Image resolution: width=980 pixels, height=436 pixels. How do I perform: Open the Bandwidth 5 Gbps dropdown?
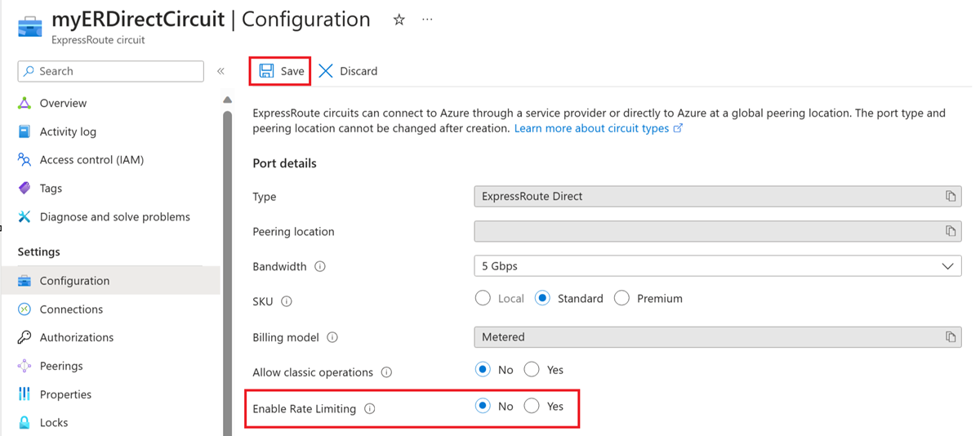[x=717, y=266]
